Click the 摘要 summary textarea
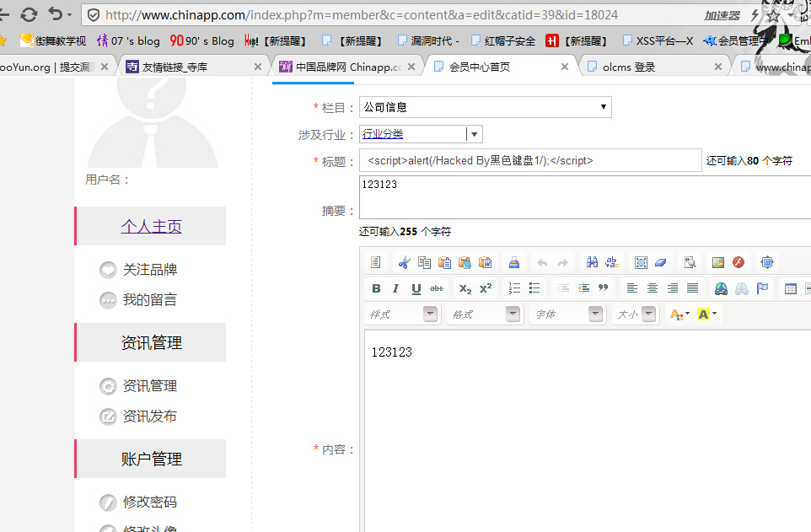Screen dimensions: 811x532 (x=585, y=197)
